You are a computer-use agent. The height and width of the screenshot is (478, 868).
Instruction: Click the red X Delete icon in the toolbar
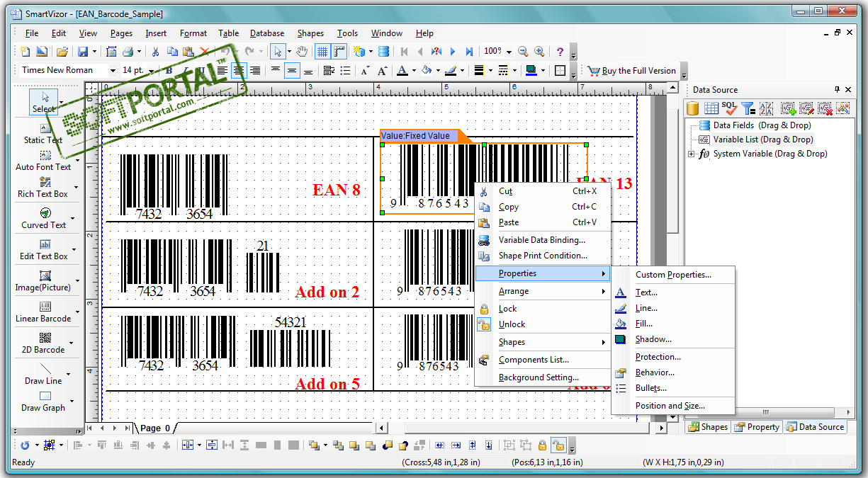[205, 52]
